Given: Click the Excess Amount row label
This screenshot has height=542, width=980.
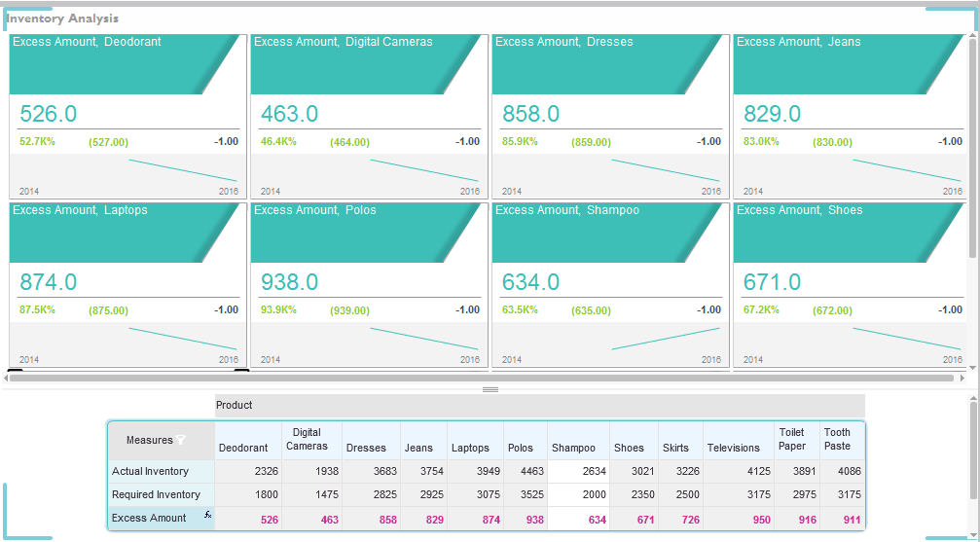Looking at the screenshot, I should click(149, 519).
